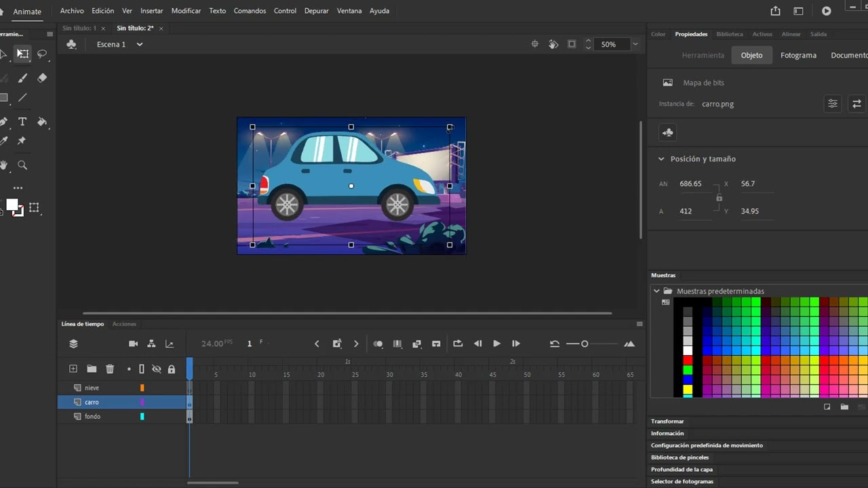Select the Line tool
868x488 pixels.
(x=22, y=98)
